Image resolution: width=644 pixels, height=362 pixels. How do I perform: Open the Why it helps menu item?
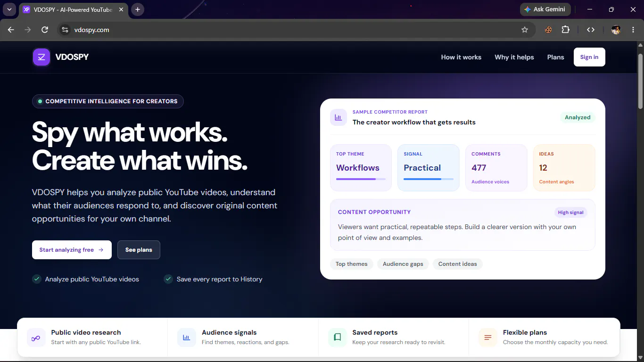click(514, 57)
